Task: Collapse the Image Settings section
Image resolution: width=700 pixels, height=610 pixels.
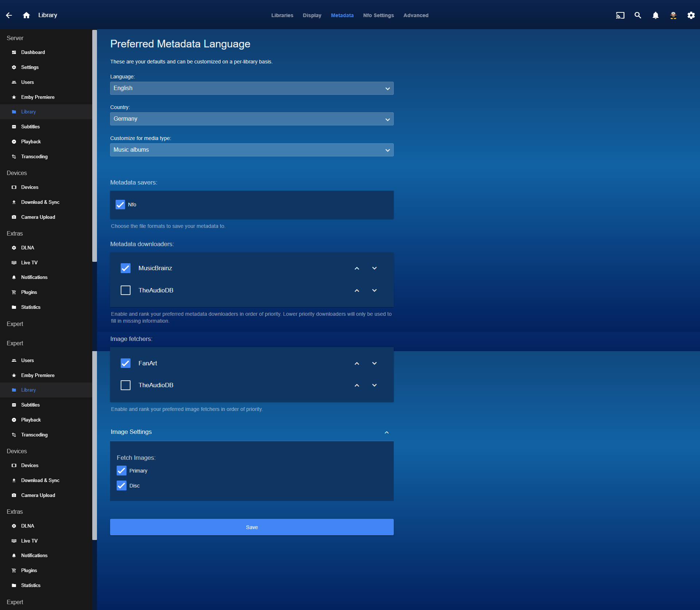Action: point(252,432)
